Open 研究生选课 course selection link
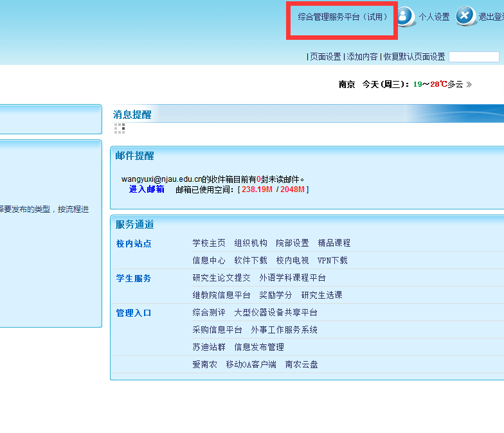This screenshot has height=433, width=504. 321,295
